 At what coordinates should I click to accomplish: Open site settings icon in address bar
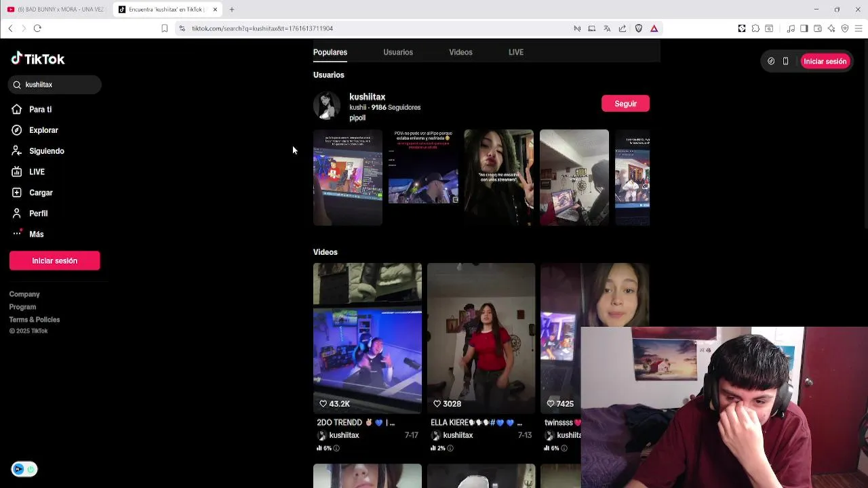pyautogui.click(x=182, y=28)
